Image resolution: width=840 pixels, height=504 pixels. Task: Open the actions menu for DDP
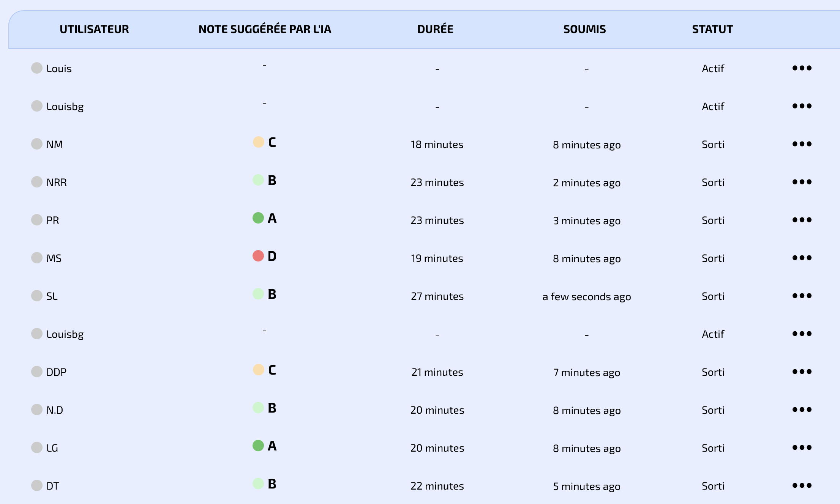(802, 372)
